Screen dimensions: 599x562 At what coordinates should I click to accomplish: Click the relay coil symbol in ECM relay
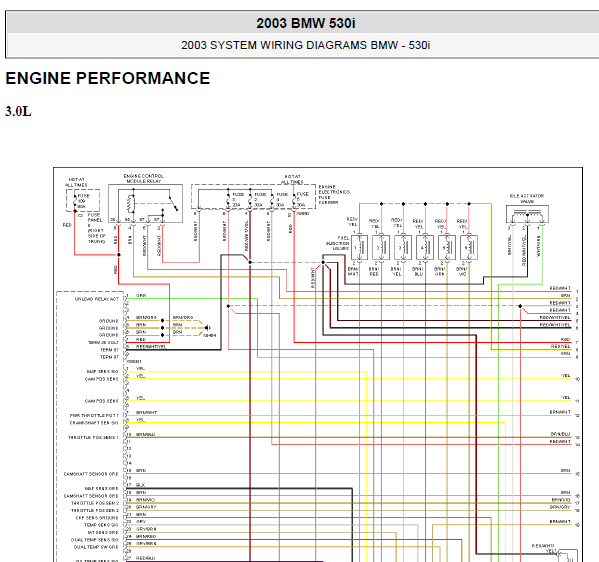[x=131, y=204]
